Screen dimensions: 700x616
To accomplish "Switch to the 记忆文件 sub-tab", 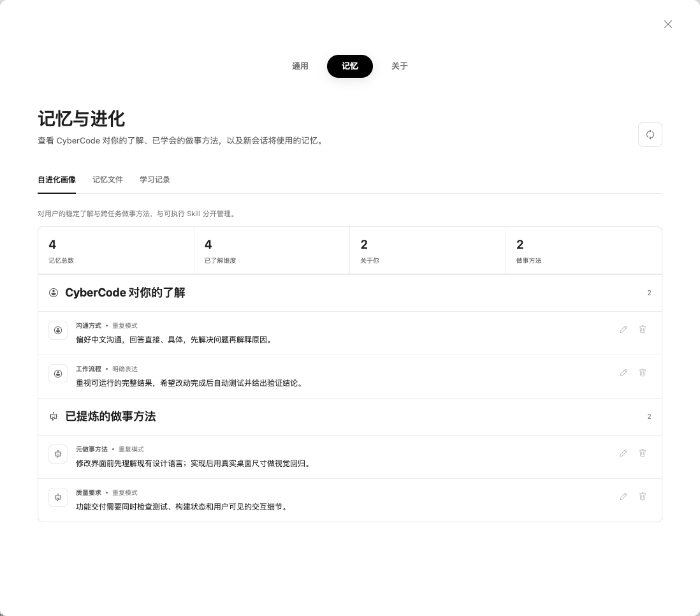I will pyautogui.click(x=108, y=180).
